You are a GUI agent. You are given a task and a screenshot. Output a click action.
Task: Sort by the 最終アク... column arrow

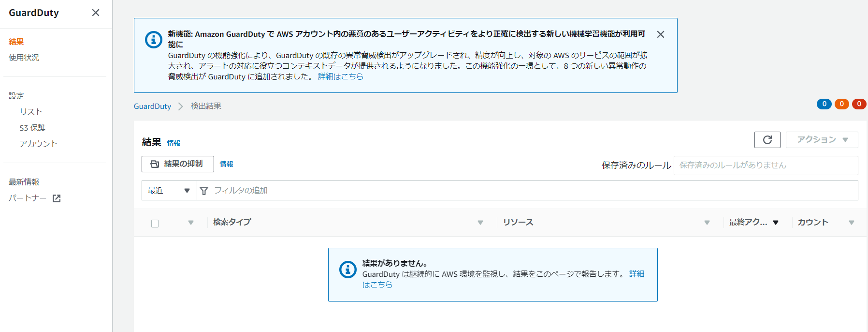pyautogui.click(x=776, y=223)
